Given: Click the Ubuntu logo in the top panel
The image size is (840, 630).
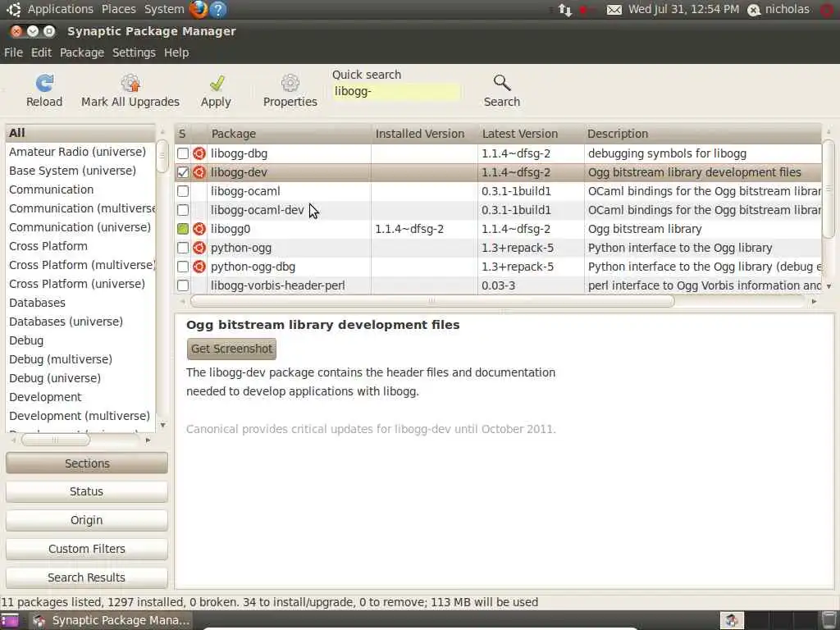Looking at the screenshot, I should tap(13, 9).
